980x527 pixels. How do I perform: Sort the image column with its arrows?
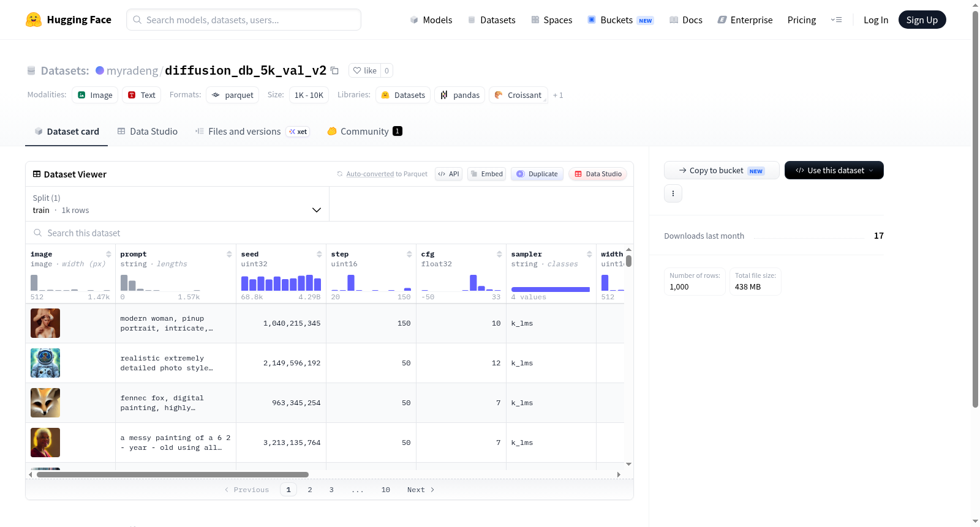coord(108,254)
